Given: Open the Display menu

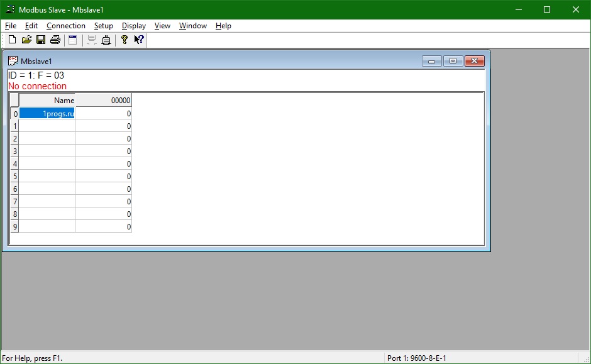Looking at the screenshot, I should click(133, 26).
